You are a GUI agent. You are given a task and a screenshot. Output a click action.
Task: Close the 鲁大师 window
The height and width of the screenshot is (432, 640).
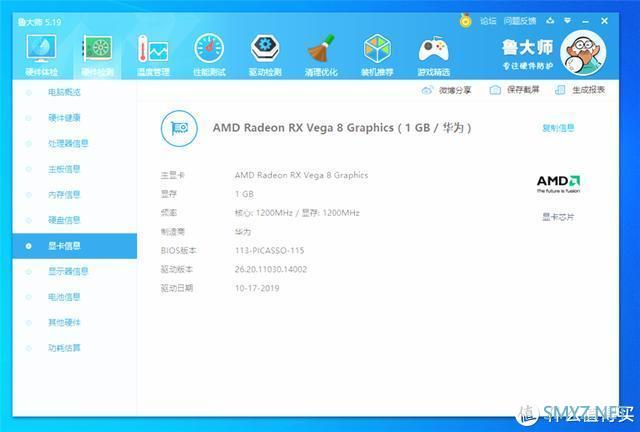(604, 20)
